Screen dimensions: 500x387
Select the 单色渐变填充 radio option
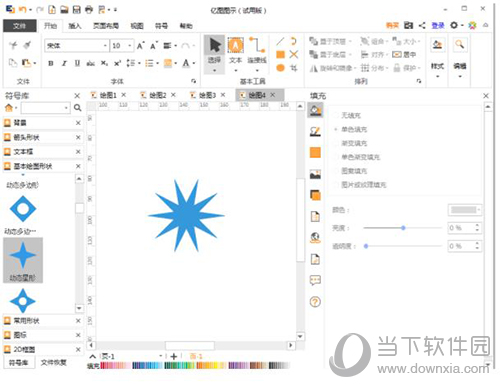336,157
